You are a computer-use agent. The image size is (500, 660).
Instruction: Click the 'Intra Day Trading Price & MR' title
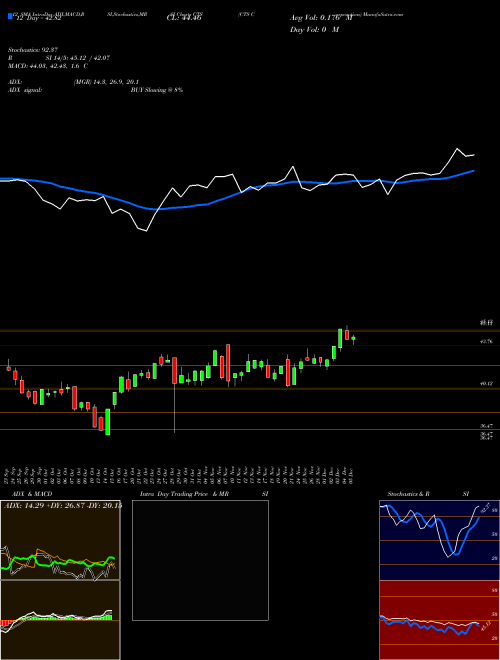point(184,494)
